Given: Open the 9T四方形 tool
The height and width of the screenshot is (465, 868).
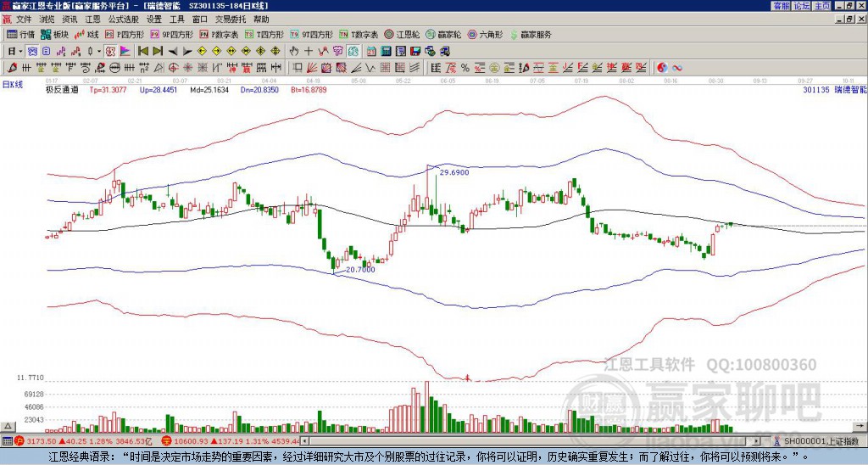Looking at the screenshot, I should pyautogui.click(x=312, y=34).
